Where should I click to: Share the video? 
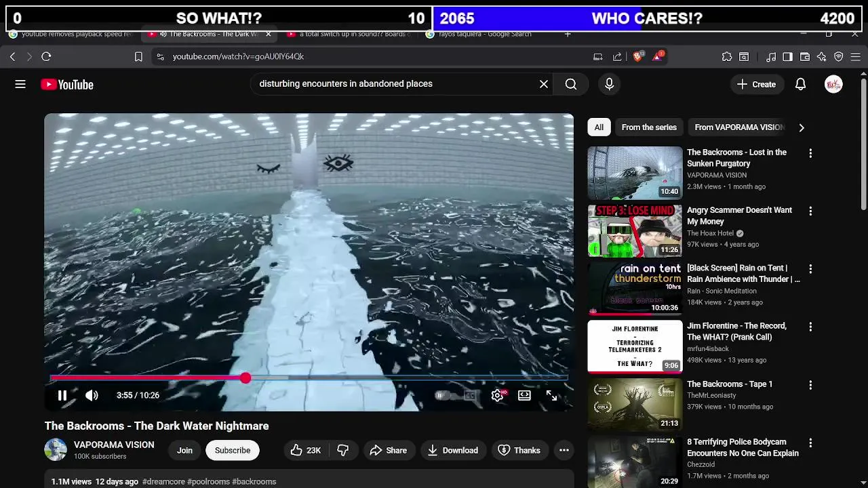tap(388, 450)
